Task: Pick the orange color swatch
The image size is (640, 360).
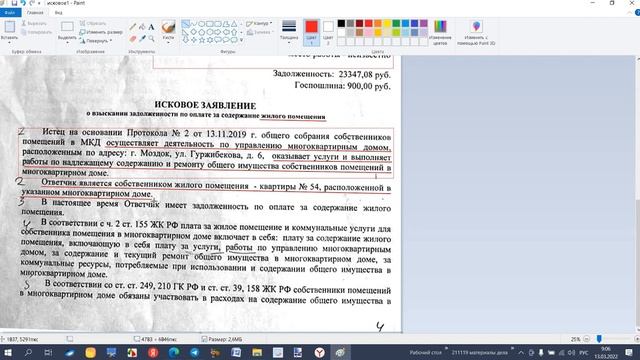Action: (x=378, y=23)
